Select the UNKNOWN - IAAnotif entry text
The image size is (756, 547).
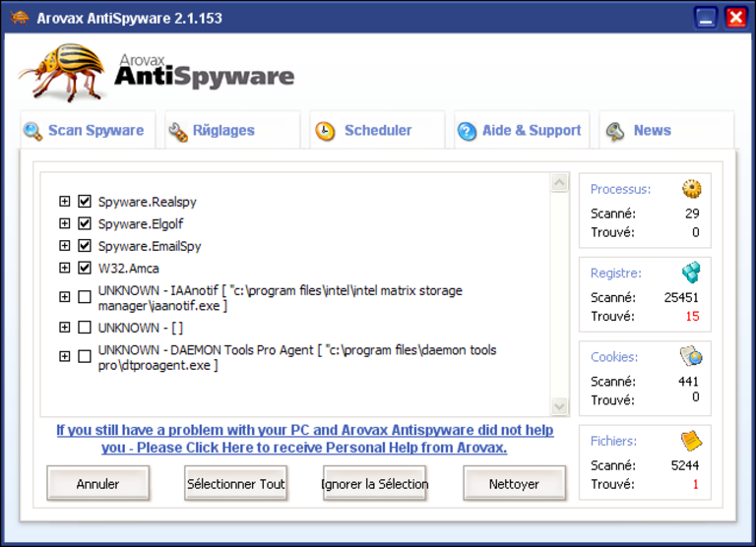pos(281,298)
